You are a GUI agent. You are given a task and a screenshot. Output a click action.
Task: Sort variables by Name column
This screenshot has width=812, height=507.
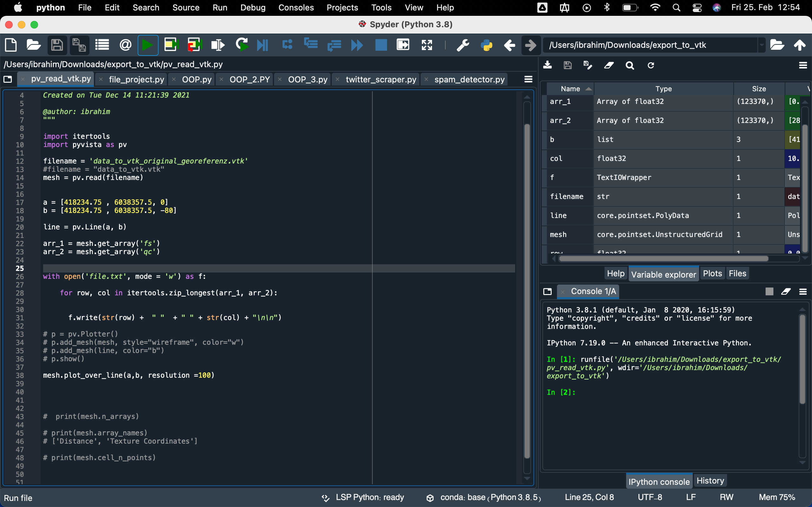point(570,88)
